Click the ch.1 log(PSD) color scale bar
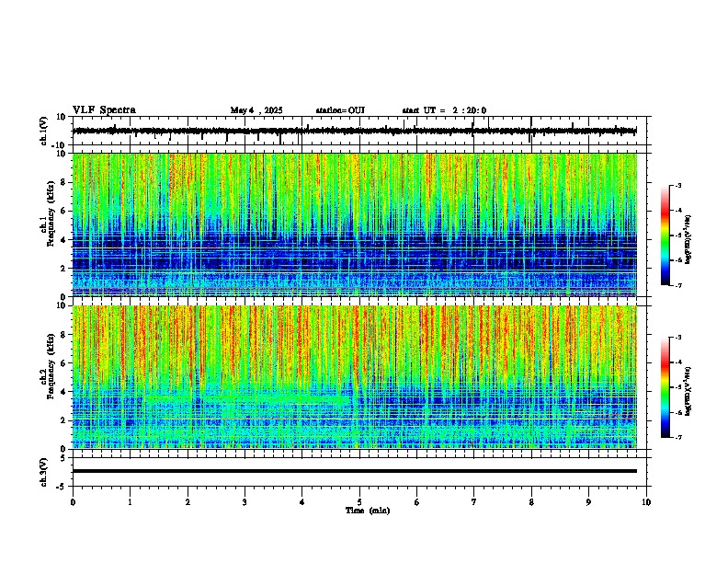Screen dimensions: 728x563 coord(665,236)
